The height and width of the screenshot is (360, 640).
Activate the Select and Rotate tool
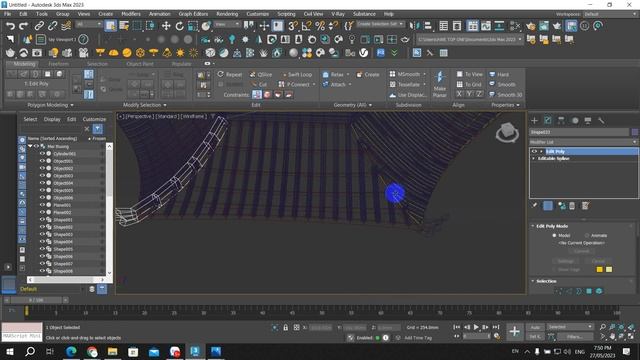(179, 26)
